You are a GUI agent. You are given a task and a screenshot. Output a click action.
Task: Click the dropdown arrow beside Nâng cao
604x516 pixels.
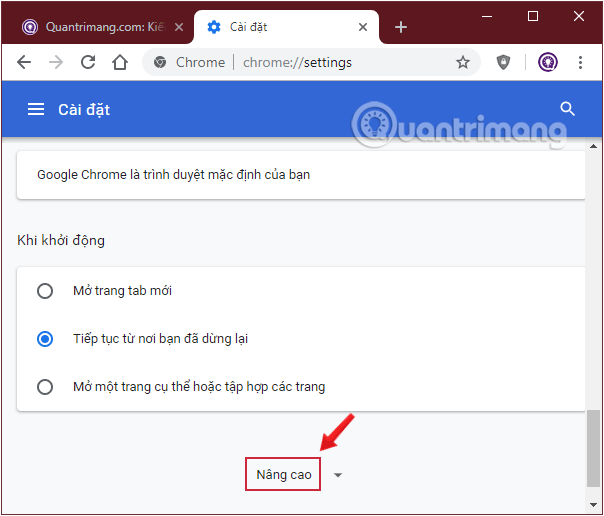[x=338, y=475]
